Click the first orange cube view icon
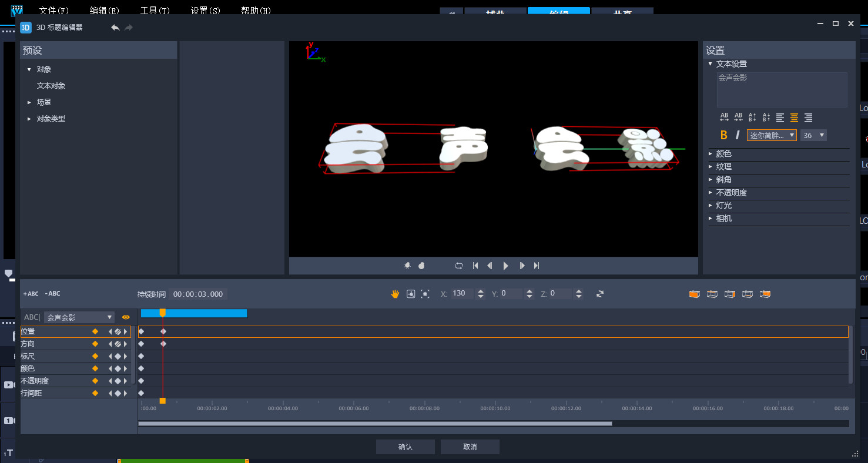This screenshot has width=868, height=463. [x=695, y=294]
